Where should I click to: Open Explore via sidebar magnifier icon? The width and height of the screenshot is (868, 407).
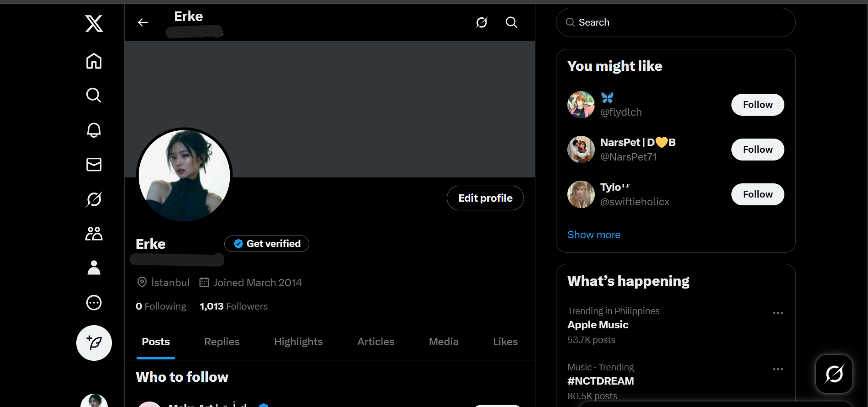(94, 95)
